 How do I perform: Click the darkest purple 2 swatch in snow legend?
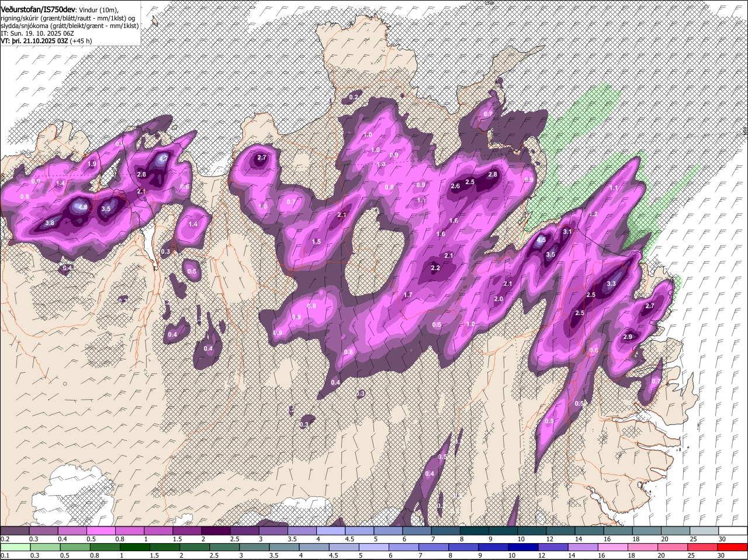pos(216,531)
